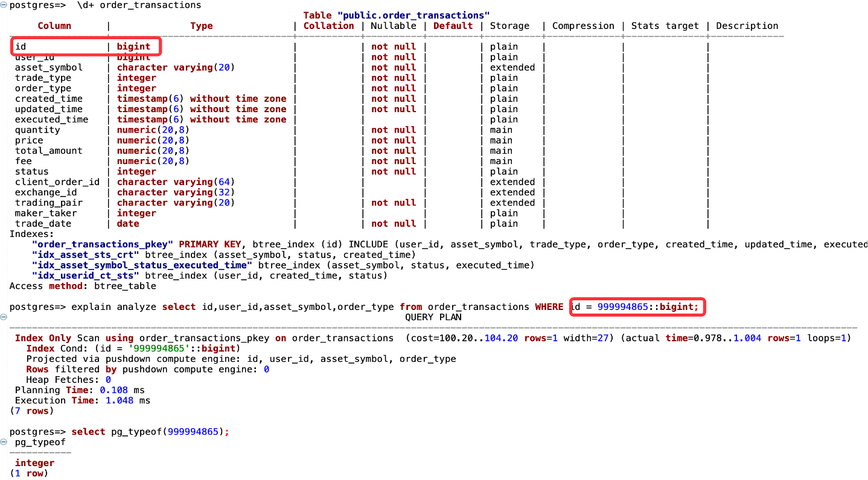Click the "idx_asset_symbol_status_executed_time" index name
The height and width of the screenshot is (480, 868).
coord(142,265)
